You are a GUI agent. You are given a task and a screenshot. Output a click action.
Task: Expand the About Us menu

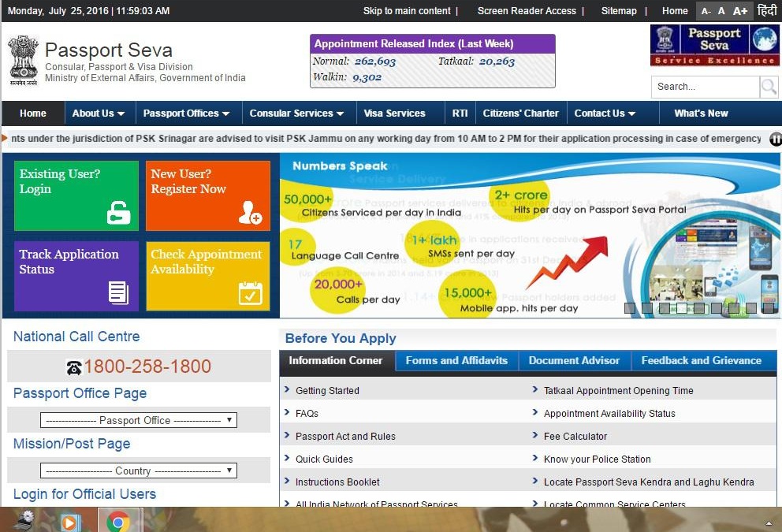click(98, 113)
